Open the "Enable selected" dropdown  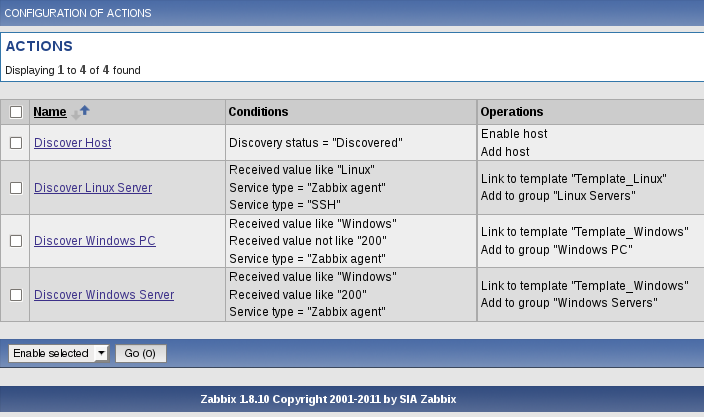[x=58, y=353]
